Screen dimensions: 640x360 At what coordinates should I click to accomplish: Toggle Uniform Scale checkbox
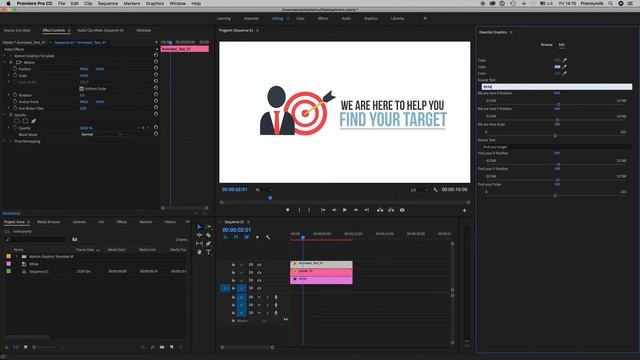pos(82,89)
